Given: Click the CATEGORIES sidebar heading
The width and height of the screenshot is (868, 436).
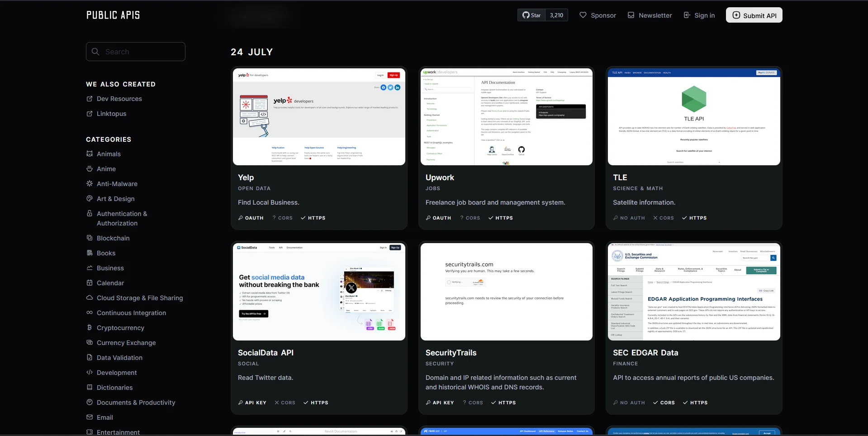Looking at the screenshot, I should [x=109, y=139].
